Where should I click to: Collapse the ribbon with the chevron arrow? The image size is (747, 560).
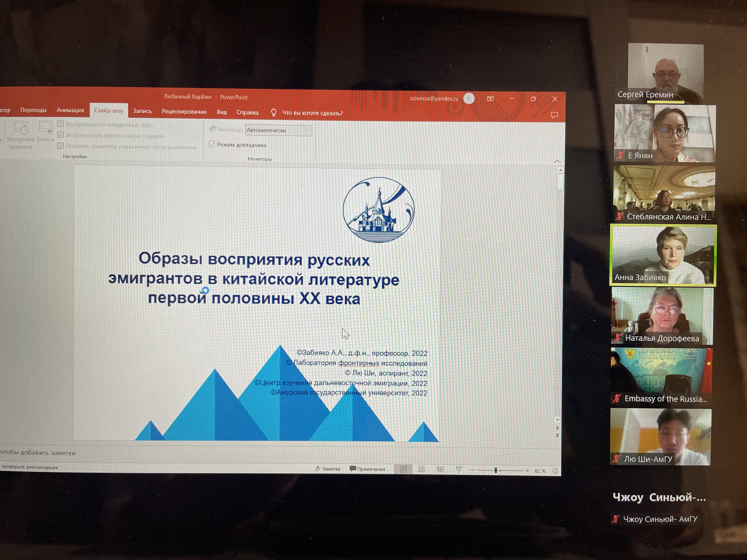coord(557,161)
